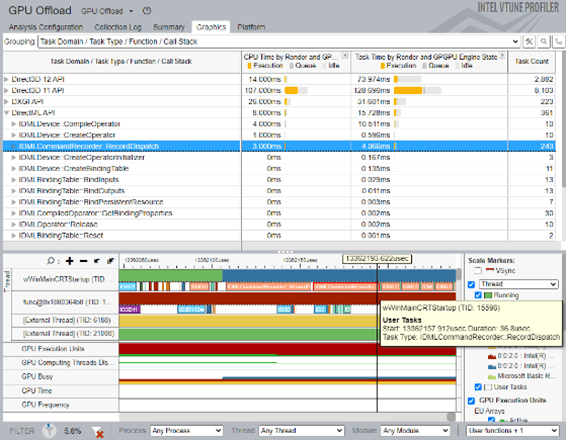This screenshot has height=440, width=586.
Task: Collapse the DirectML API tree node
Action: point(6,113)
